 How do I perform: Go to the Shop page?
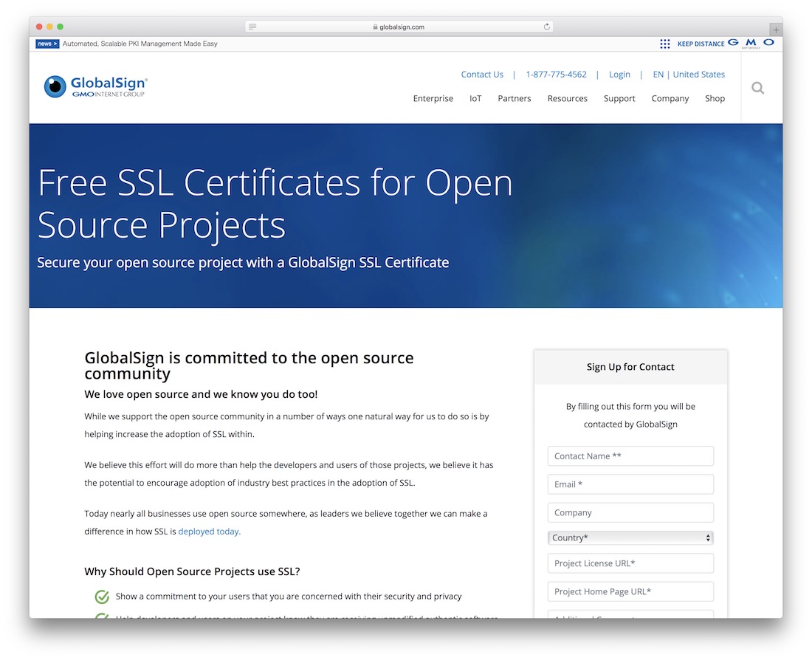715,98
